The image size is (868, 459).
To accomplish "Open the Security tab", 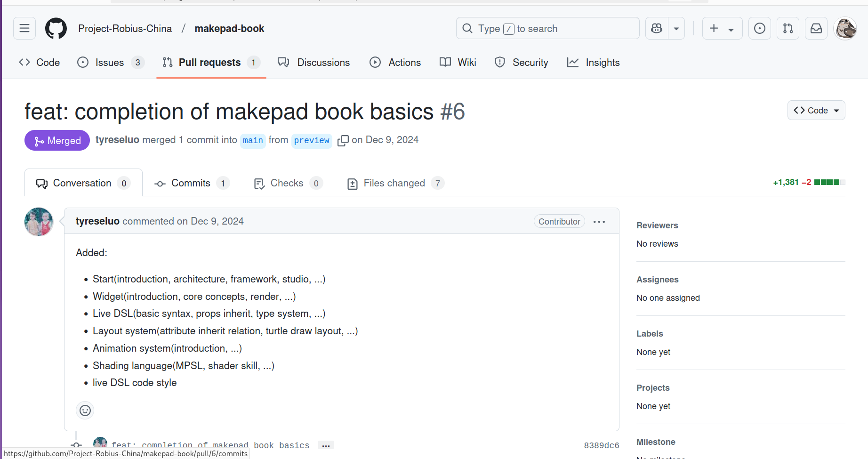I will [x=522, y=63].
